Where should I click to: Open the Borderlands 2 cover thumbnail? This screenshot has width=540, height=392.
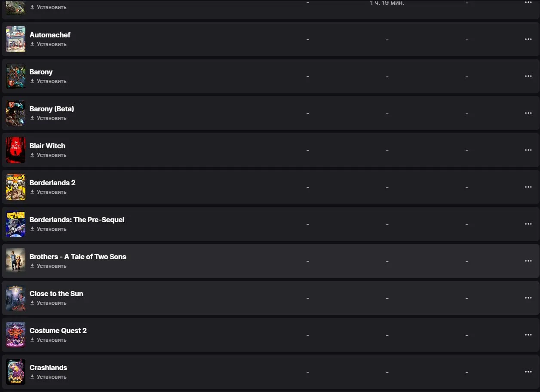pos(15,187)
